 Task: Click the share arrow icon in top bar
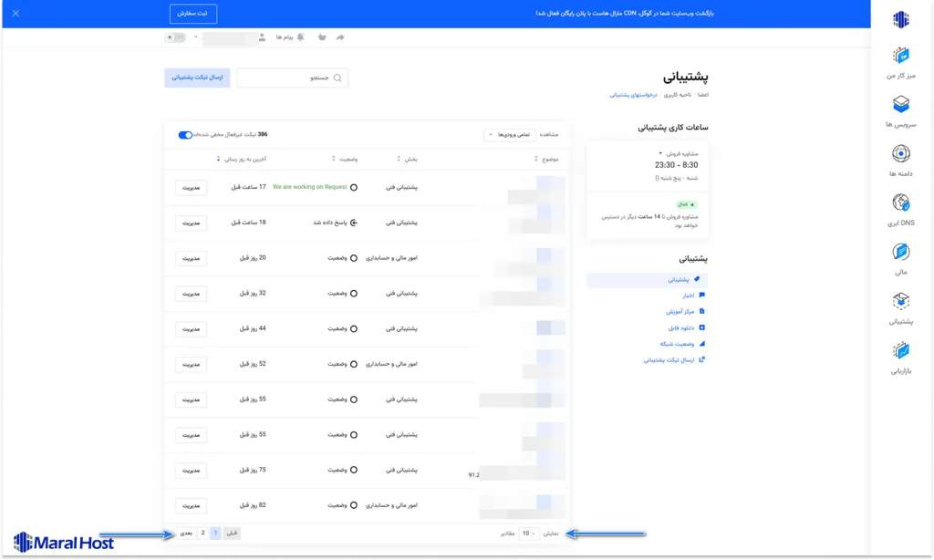click(x=340, y=36)
